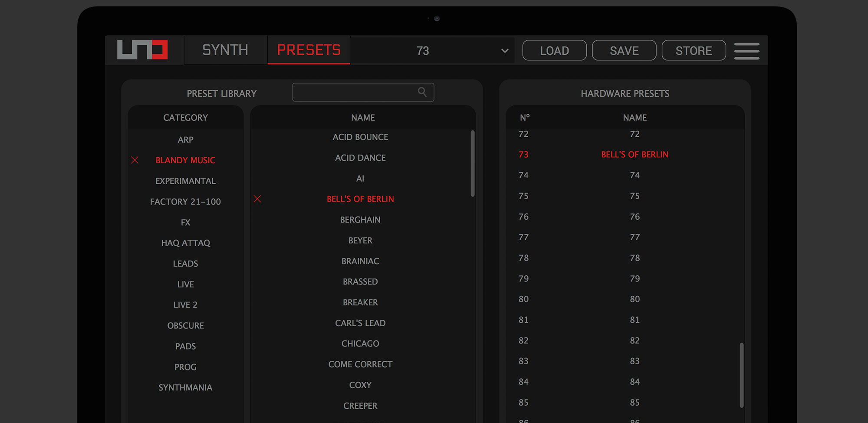This screenshot has height=423, width=868.
Task: Switch to the SYNTH tab
Action: click(225, 50)
